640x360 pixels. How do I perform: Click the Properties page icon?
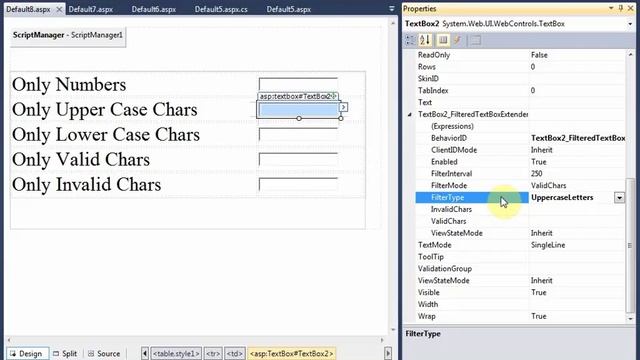coord(443,40)
